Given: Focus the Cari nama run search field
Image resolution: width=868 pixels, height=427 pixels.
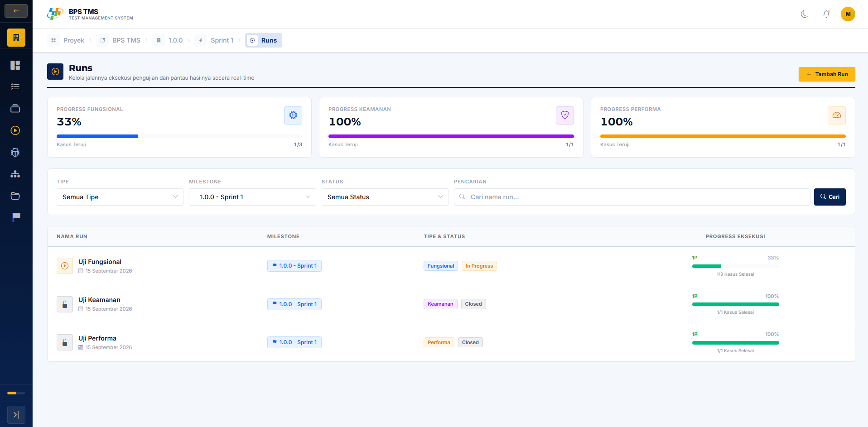Looking at the screenshot, I should (x=632, y=197).
